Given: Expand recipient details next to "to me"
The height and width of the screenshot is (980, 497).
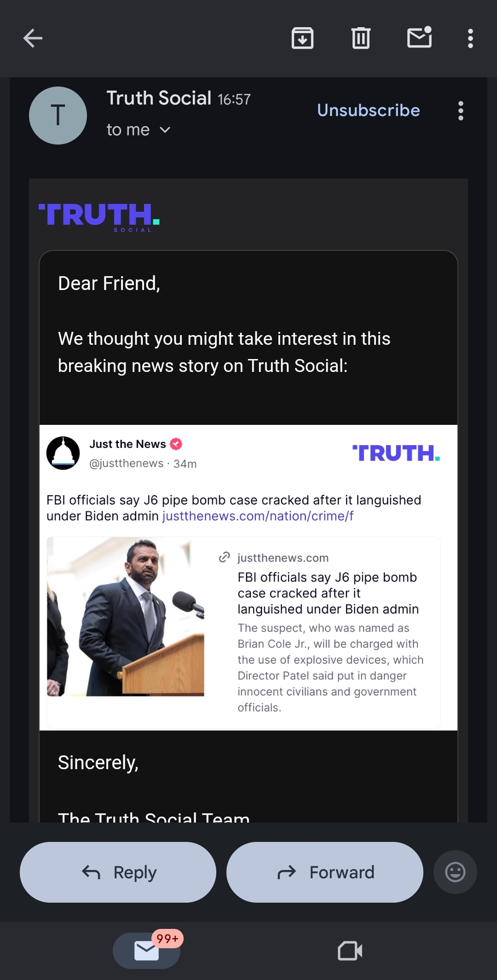Looking at the screenshot, I should [x=165, y=130].
